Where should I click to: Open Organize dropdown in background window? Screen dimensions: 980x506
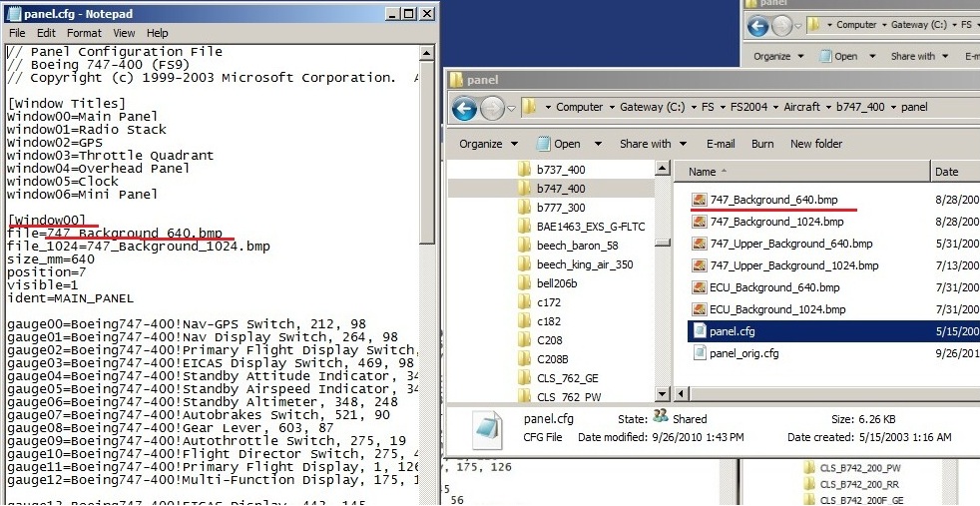(778, 56)
